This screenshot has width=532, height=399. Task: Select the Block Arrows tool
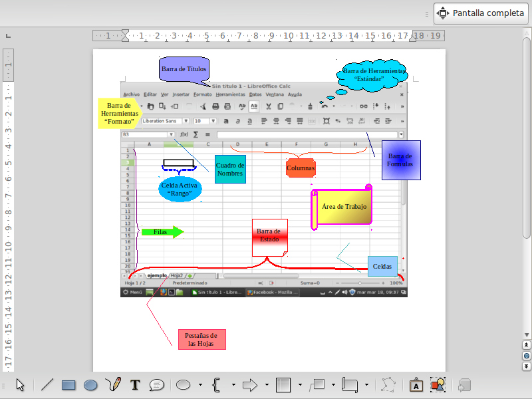click(250, 385)
